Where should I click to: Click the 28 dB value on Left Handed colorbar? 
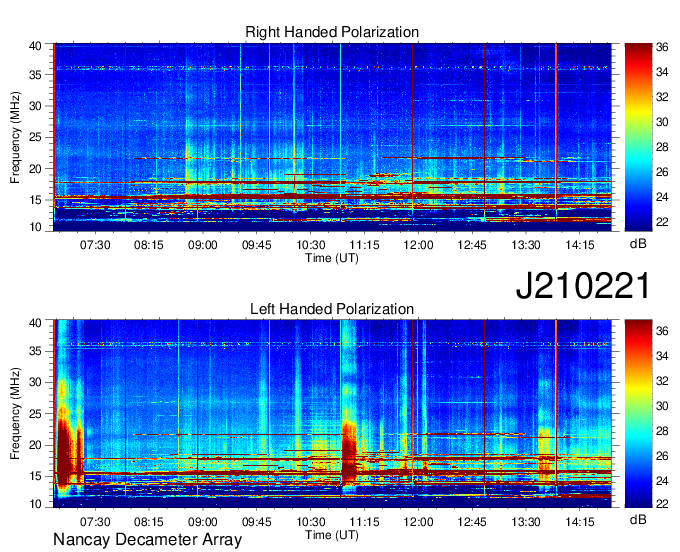(662, 431)
